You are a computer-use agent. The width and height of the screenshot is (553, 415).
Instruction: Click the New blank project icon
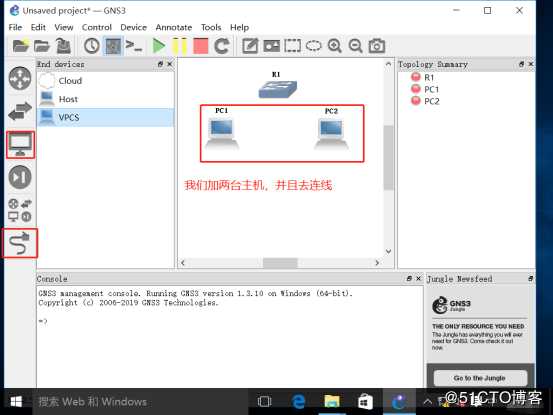coord(20,46)
